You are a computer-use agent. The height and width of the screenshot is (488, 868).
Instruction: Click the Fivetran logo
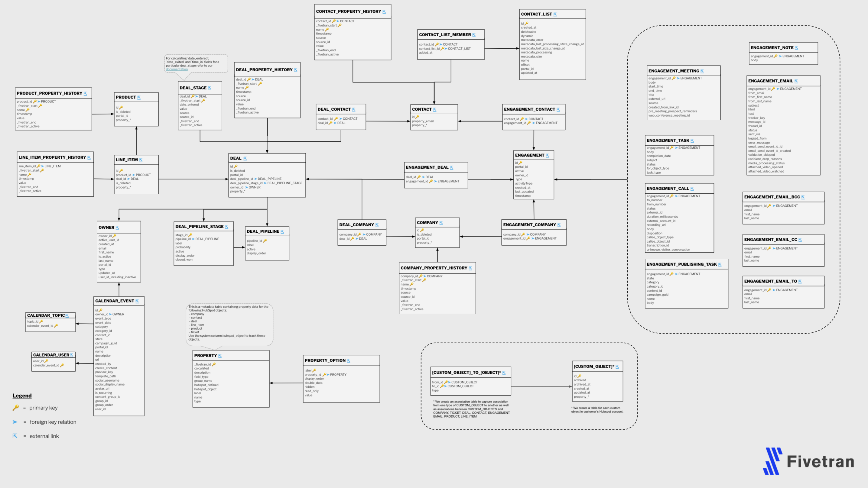[x=809, y=461]
